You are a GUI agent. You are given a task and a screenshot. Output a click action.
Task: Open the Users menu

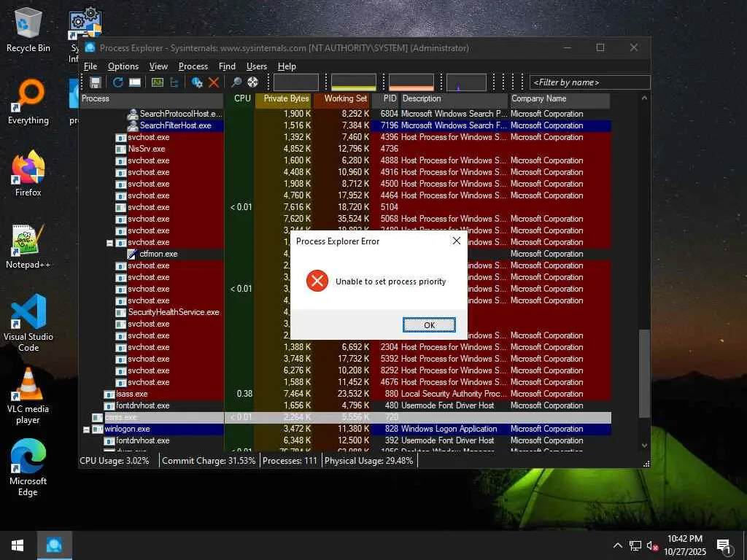256,66
